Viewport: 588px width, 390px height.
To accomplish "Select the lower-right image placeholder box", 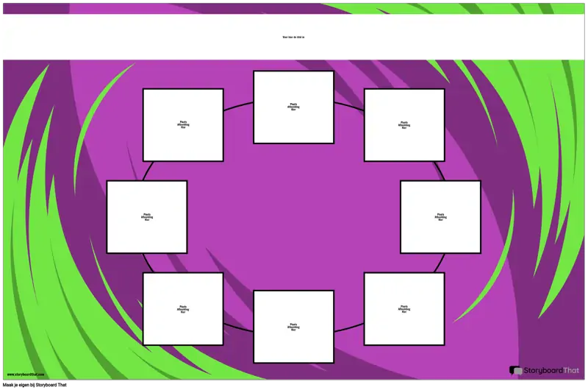I will point(404,309).
